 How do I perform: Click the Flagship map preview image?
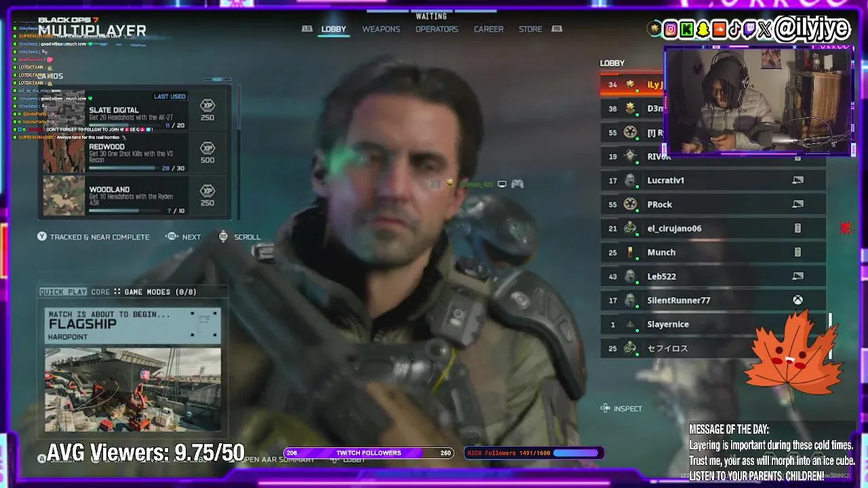tap(133, 390)
